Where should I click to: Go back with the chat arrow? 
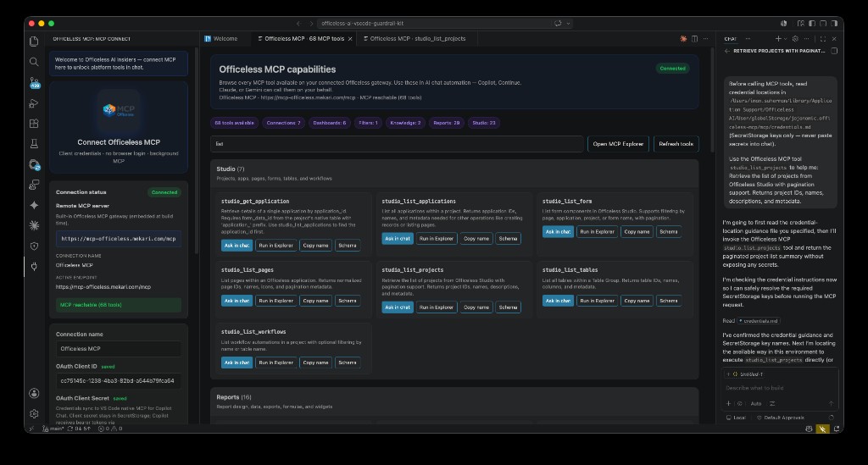click(726, 51)
